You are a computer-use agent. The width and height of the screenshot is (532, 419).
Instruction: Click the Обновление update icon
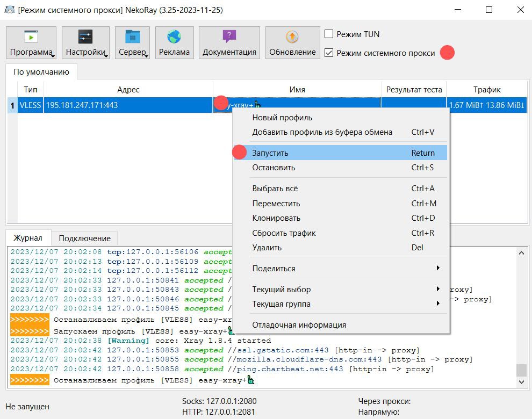pyautogui.click(x=292, y=37)
